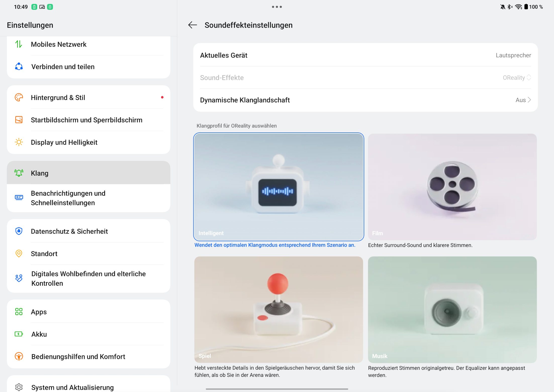Tap the Display und Helligkeit sun icon
The height and width of the screenshot is (392, 554).
[19, 142]
